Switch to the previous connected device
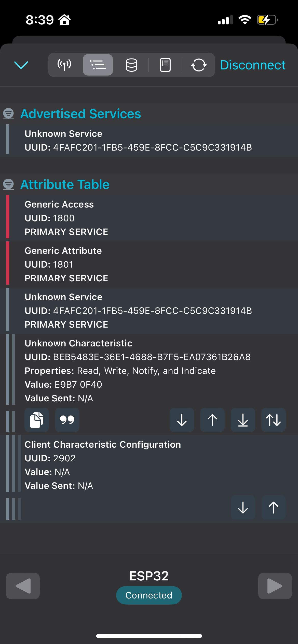This screenshot has height=644, width=298. pyautogui.click(x=23, y=586)
